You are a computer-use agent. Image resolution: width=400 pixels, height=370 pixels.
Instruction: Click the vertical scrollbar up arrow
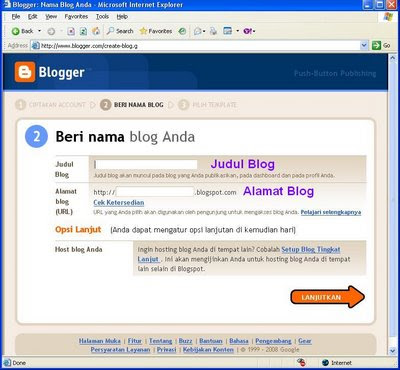(x=393, y=58)
